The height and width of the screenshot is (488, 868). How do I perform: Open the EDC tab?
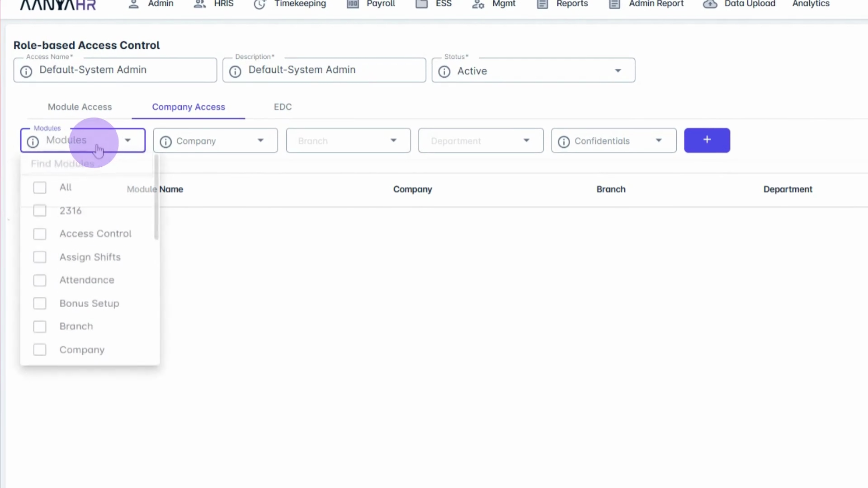pos(283,107)
